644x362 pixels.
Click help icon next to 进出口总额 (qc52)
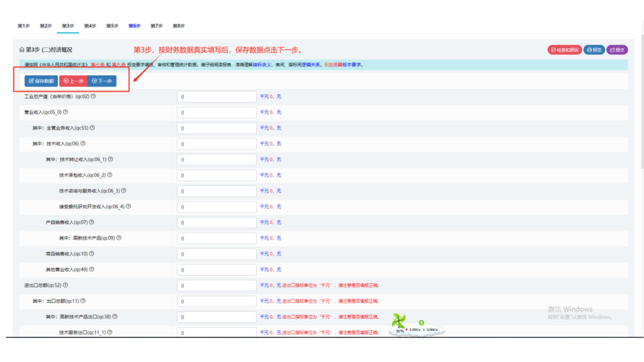click(65, 285)
